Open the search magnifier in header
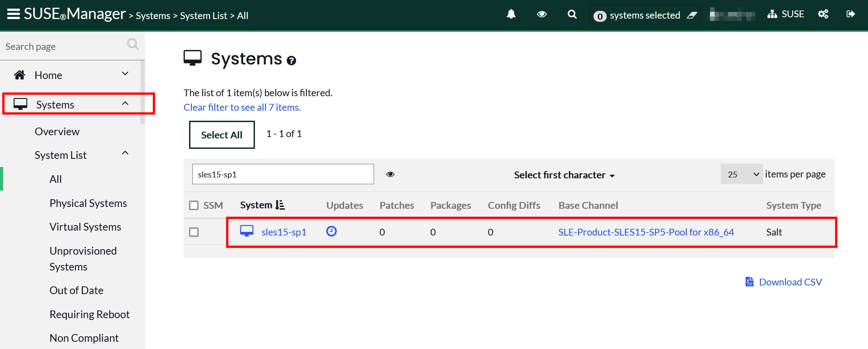 pos(572,15)
